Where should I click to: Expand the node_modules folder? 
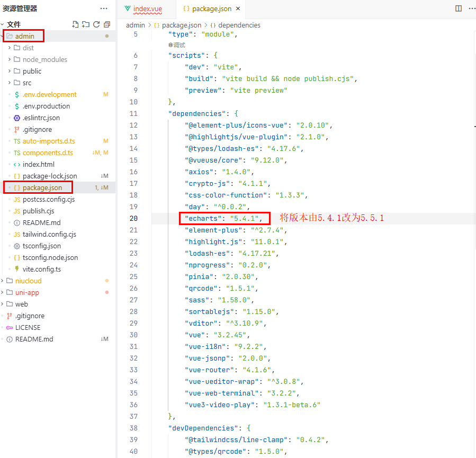coord(44,59)
